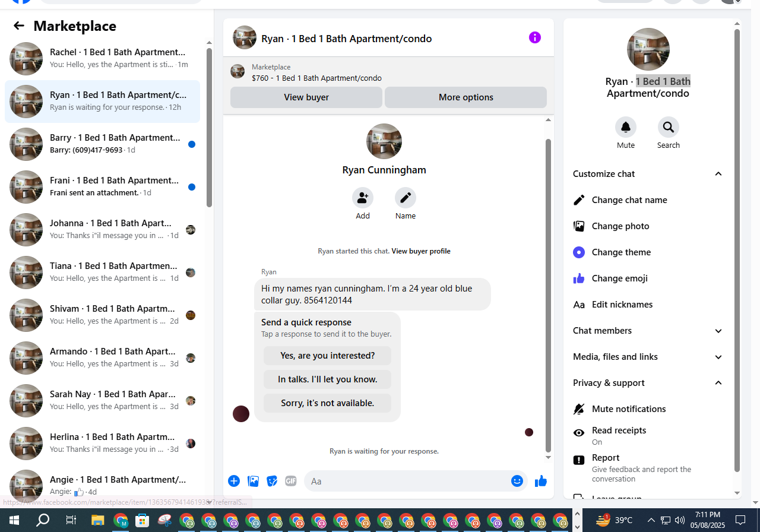Viewport: 760px width, 532px height.
Task: Open Microsoft Store from taskbar
Action: tap(142, 521)
